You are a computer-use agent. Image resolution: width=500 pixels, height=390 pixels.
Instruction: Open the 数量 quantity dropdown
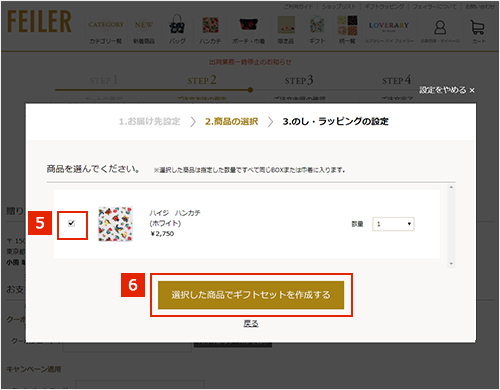[393, 224]
